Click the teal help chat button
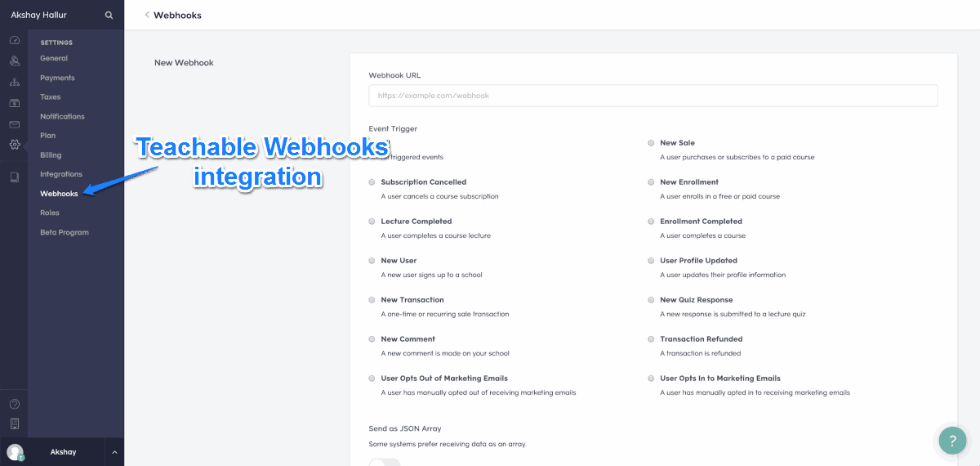 (x=952, y=439)
